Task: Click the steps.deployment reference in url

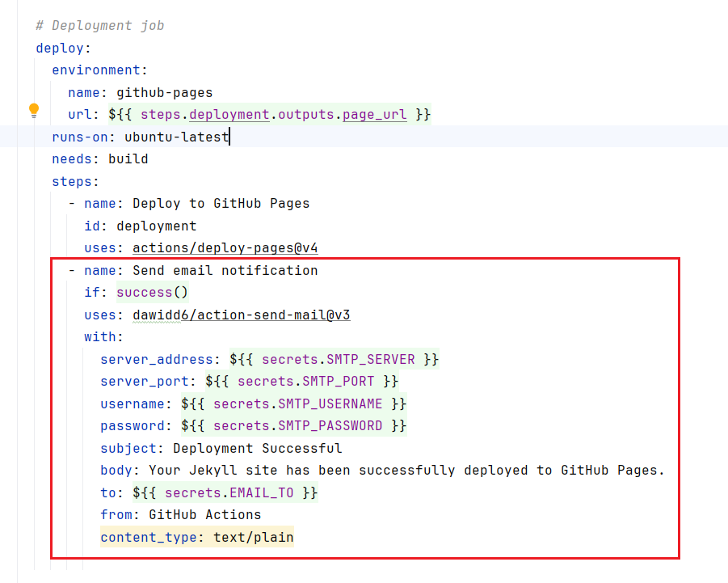Action: click(204, 114)
